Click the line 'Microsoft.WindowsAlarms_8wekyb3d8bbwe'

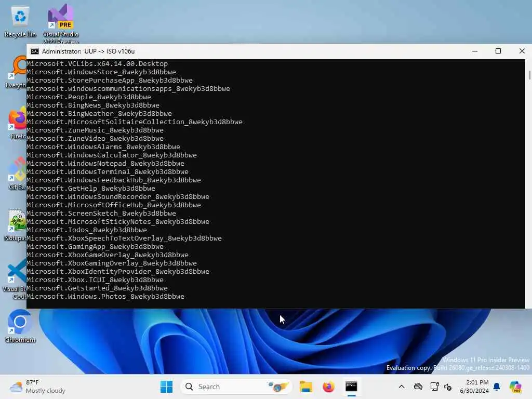pyautogui.click(x=103, y=147)
